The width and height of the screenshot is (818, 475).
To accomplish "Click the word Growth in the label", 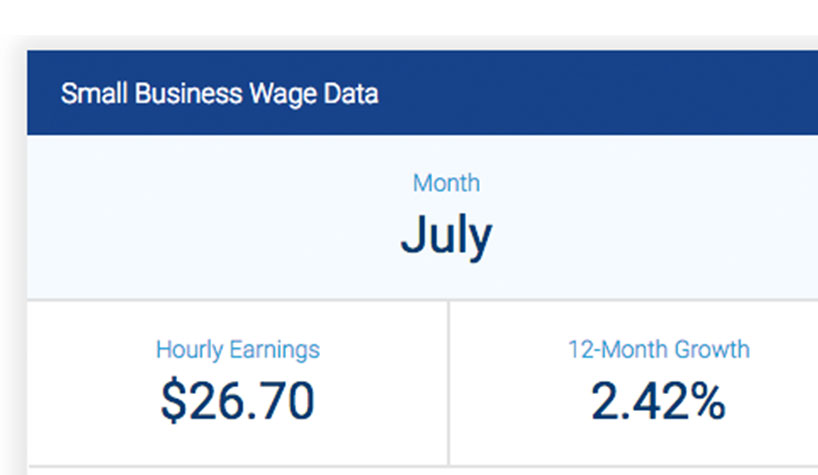I will pyautogui.click(x=712, y=349).
